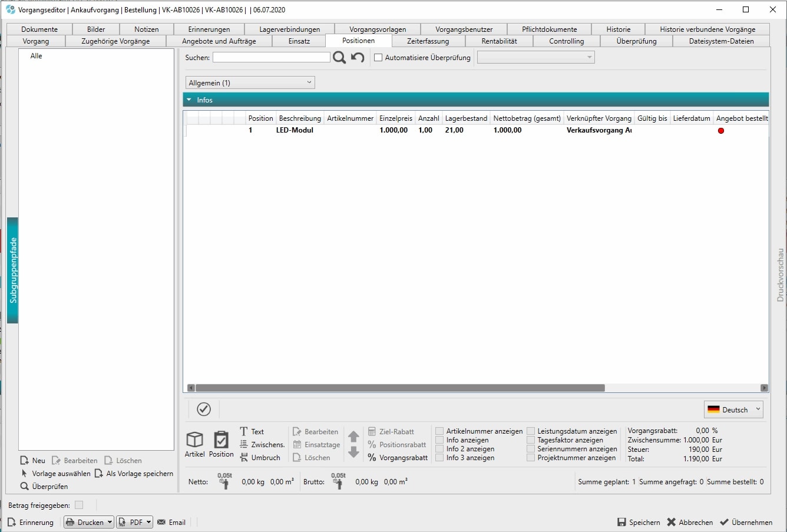Viewport: 787px width, 532px height.
Task: Toggle Info 3 anzeigen checkbox
Action: coord(439,457)
